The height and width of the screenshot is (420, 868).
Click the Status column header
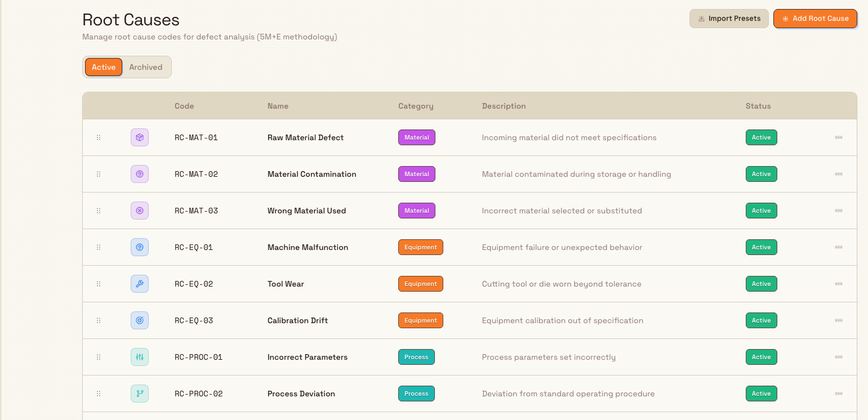click(758, 106)
